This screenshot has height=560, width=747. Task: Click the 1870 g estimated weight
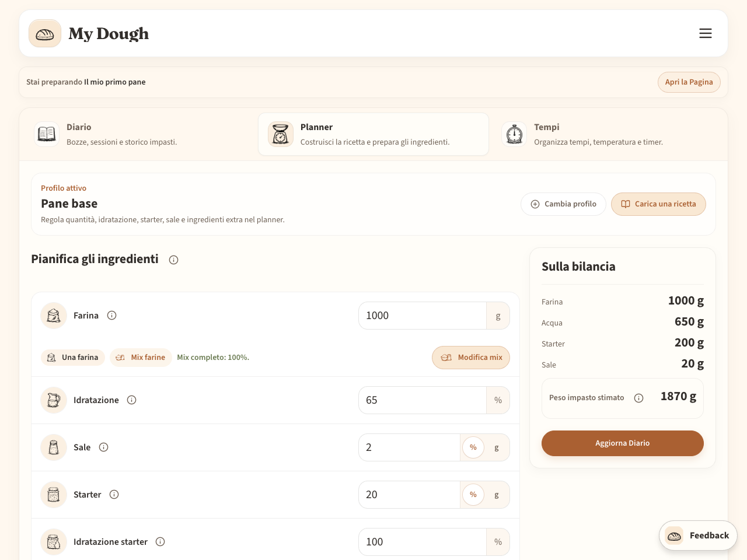[x=678, y=397]
